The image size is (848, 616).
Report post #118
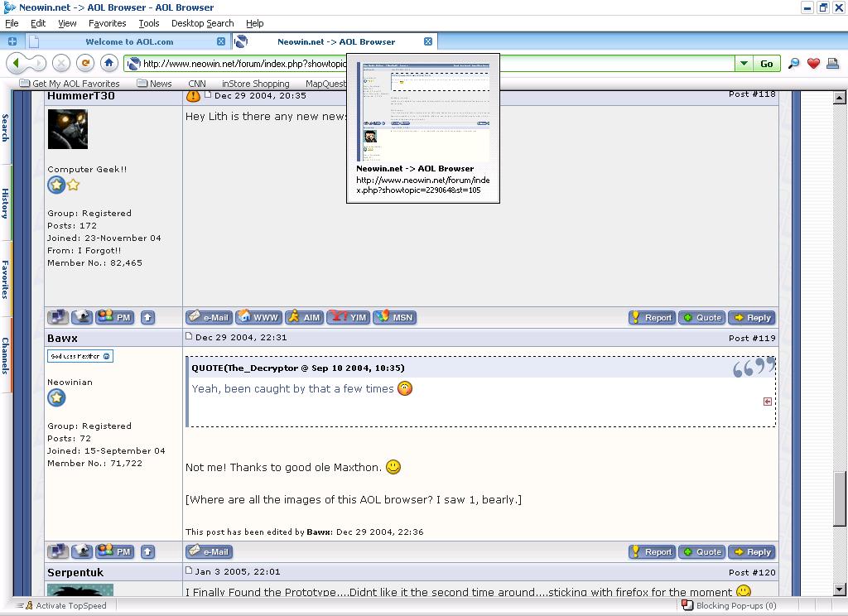tap(651, 317)
